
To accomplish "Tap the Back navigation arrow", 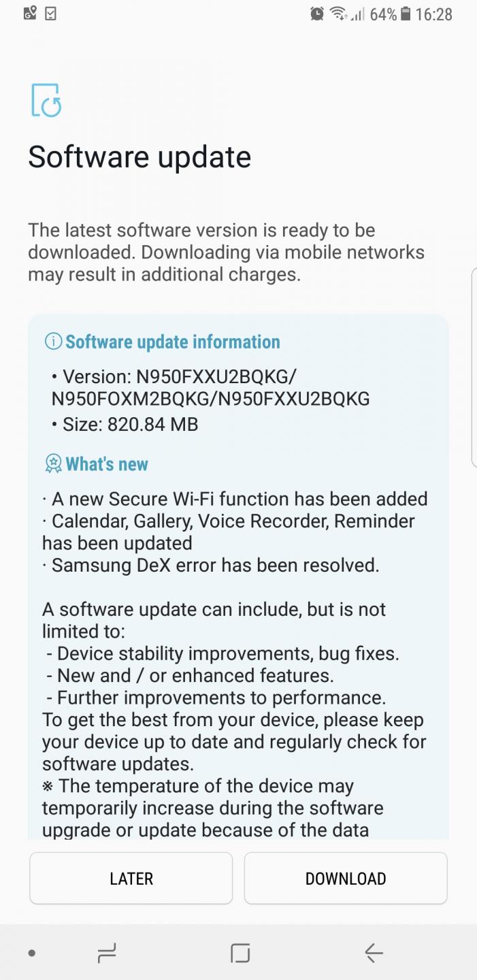I will point(374,953).
